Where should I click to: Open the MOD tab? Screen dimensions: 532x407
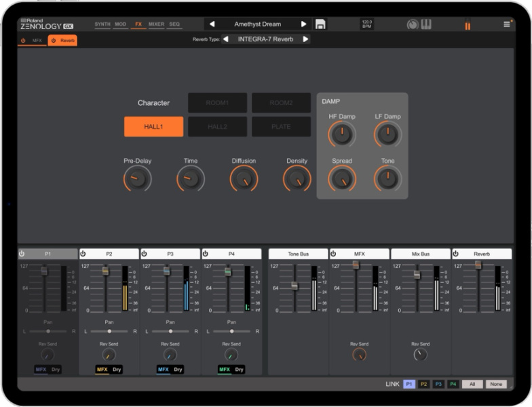click(x=121, y=24)
